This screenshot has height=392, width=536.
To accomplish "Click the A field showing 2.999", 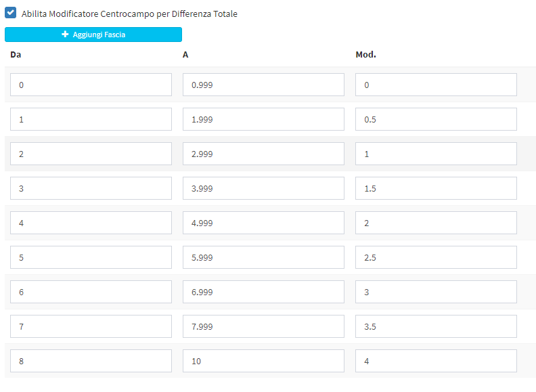I will click(263, 154).
